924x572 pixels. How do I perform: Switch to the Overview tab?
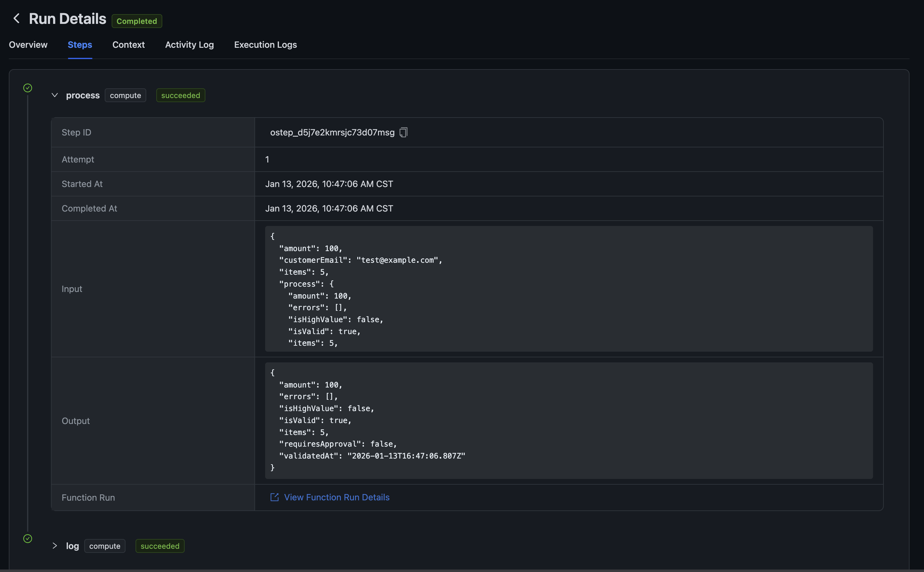28,45
